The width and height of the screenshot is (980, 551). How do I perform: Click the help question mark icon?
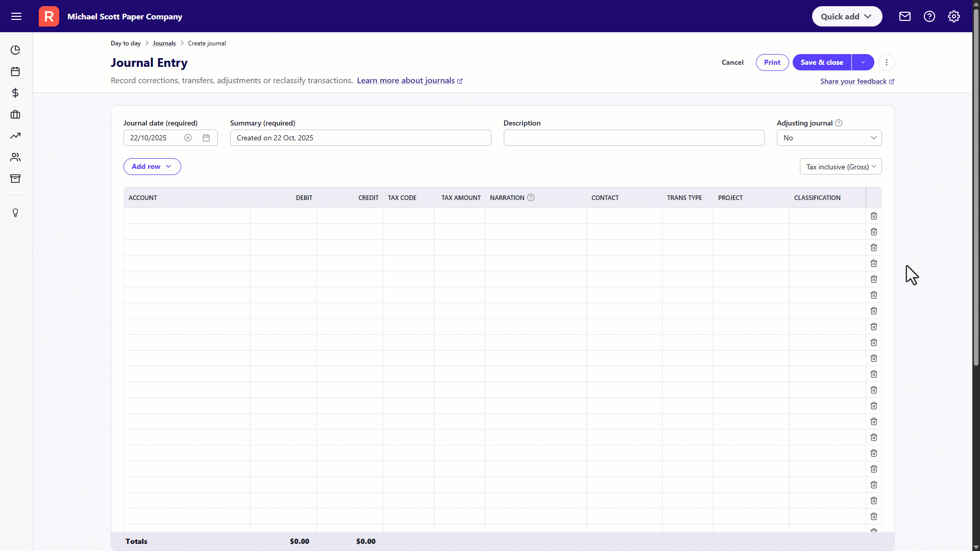click(929, 16)
